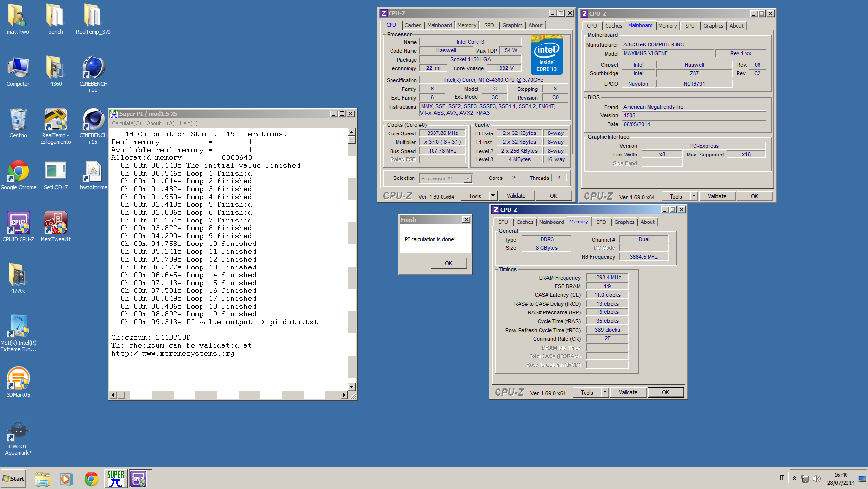Select the Computer desktop icon
The image size is (868, 489).
coord(18,71)
